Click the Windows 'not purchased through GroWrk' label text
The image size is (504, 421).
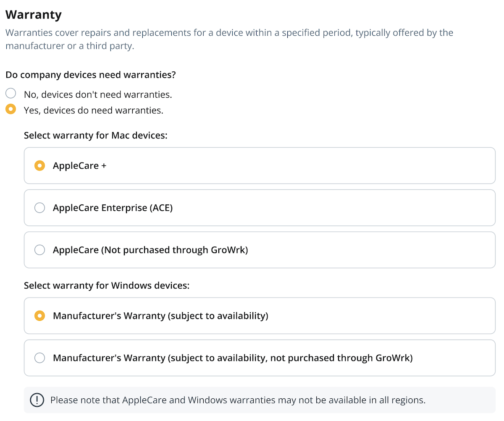tap(233, 358)
